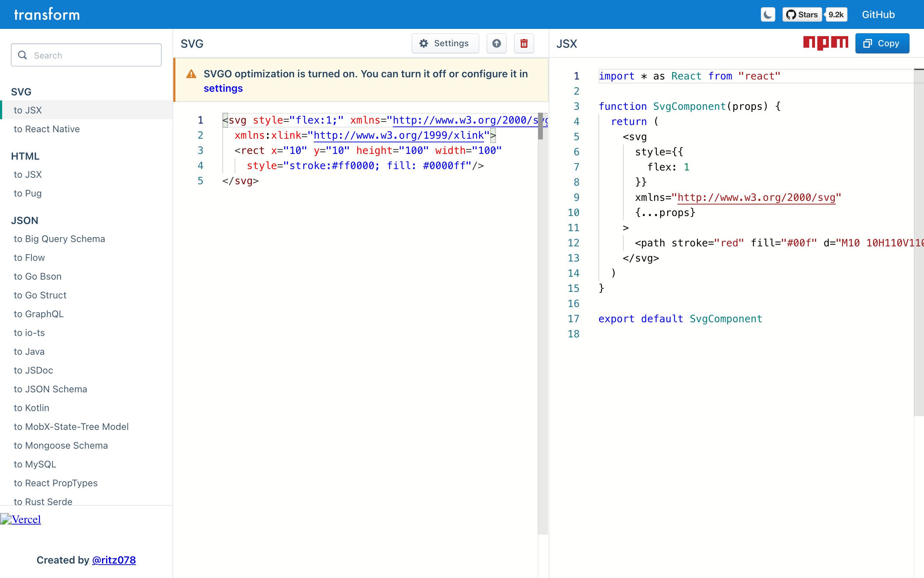This screenshot has height=578, width=924.
Task: Select SVG to JSX converter
Action: tap(86, 110)
